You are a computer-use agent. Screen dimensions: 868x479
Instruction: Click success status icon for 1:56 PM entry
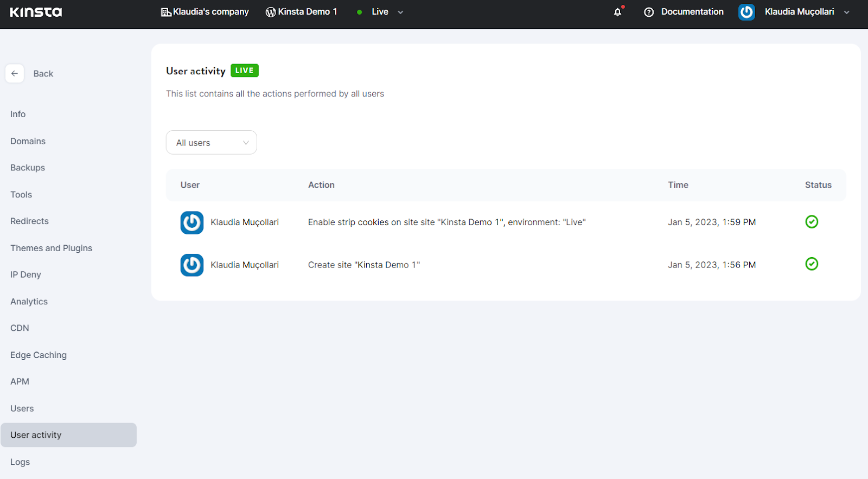pos(812,264)
